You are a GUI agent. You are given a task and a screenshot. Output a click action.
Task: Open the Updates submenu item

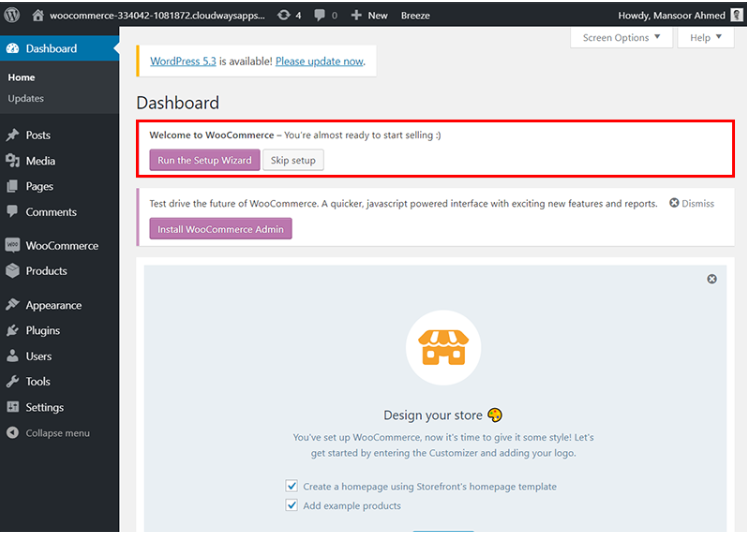pyautogui.click(x=26, y=98)
